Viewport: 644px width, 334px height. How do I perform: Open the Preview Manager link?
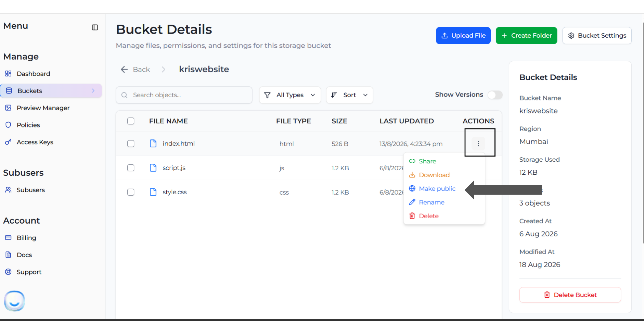coord(51,108)
